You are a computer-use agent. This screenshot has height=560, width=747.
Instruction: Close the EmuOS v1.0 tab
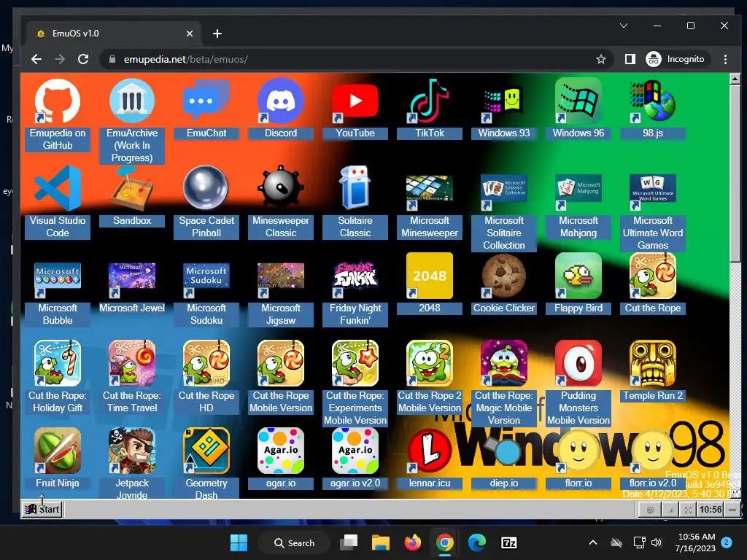point(190,34)
